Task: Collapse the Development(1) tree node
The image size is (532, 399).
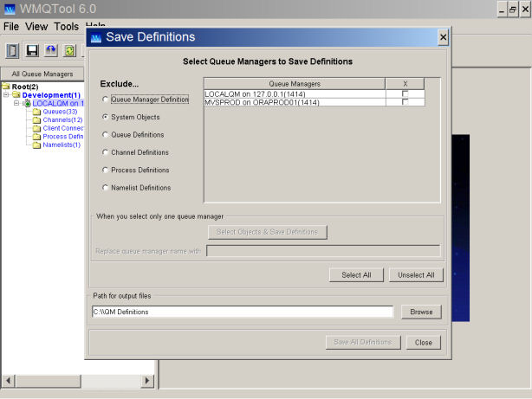Action: pos(6,94)
